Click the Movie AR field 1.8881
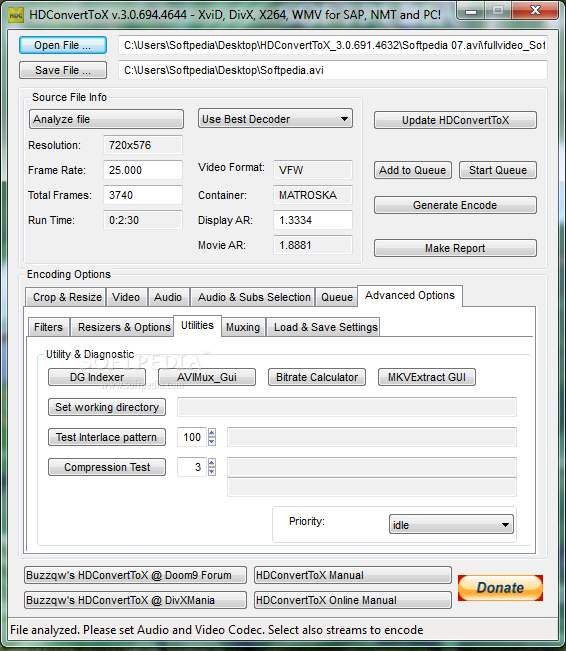The height and width of the screenshot is (651, 566). coord(313,245)
